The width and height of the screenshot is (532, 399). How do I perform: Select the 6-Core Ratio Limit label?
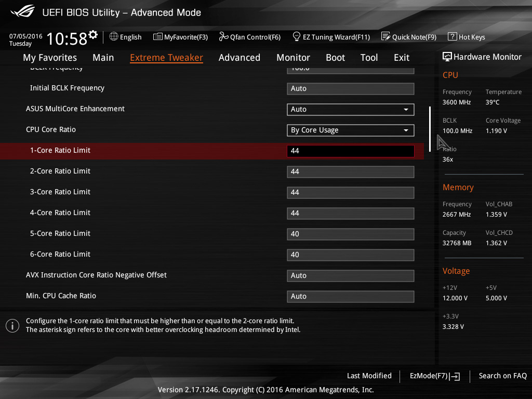pyautogui.click(x=60, y=254)
